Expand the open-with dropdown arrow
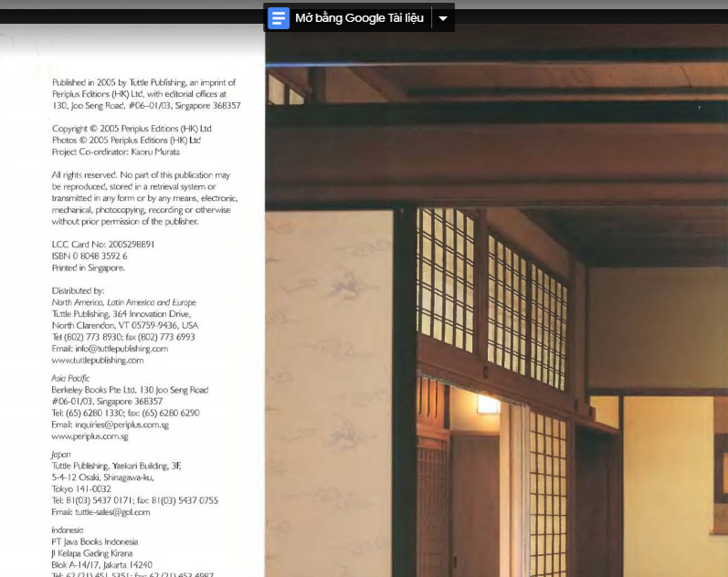Viewport: 728px width, 577px height. click(x=443, y=18)
